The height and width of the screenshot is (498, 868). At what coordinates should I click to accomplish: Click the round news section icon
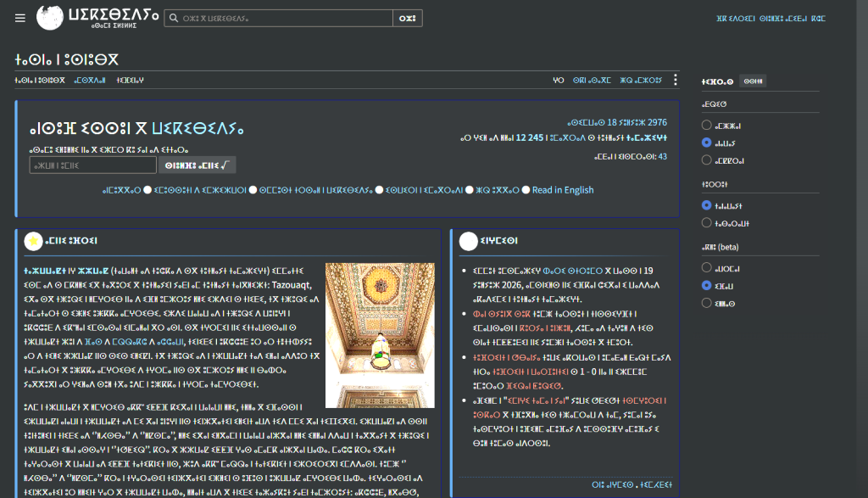coord(468,241)
